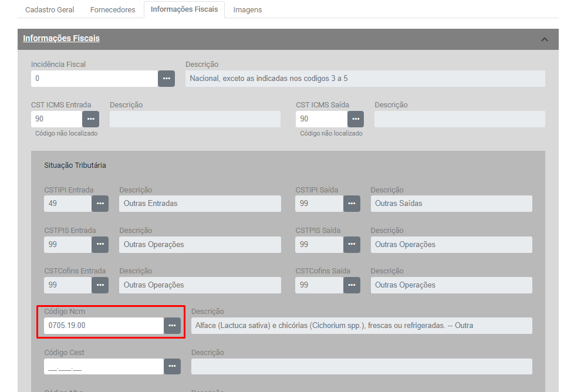Screen dimensions: 564x392
Task: Open lookup for Incidência Fiscal field
Action: 166,79
